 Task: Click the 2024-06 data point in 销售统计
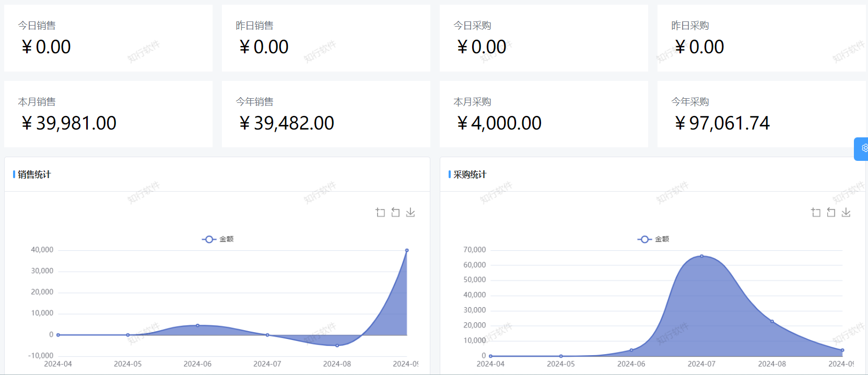(x=197, y=325)
